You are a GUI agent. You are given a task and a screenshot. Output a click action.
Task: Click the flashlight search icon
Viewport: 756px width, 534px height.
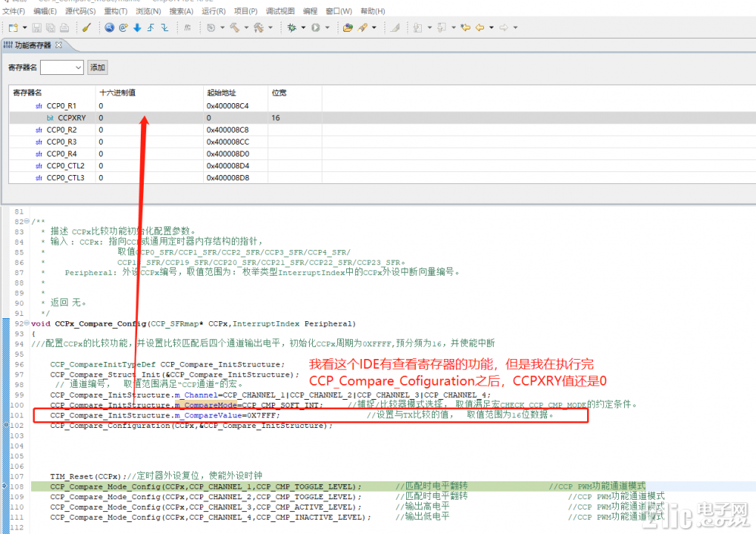point(362,28)
